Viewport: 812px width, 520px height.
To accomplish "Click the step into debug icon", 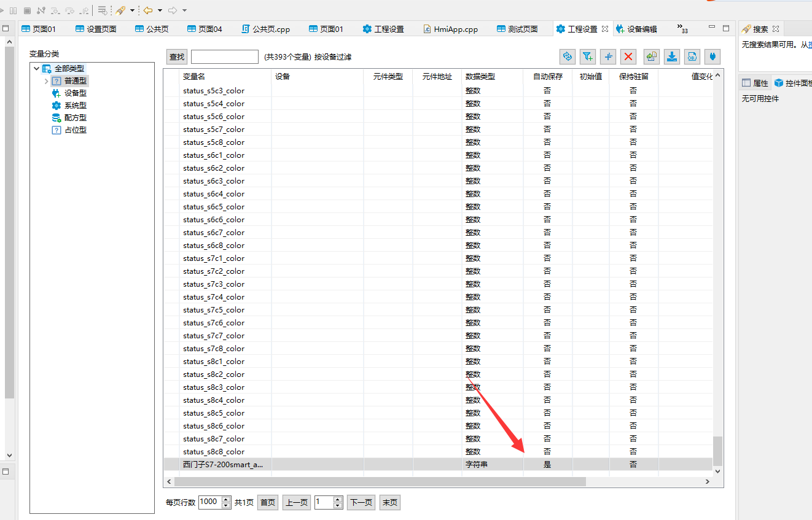I will point(55,10).
